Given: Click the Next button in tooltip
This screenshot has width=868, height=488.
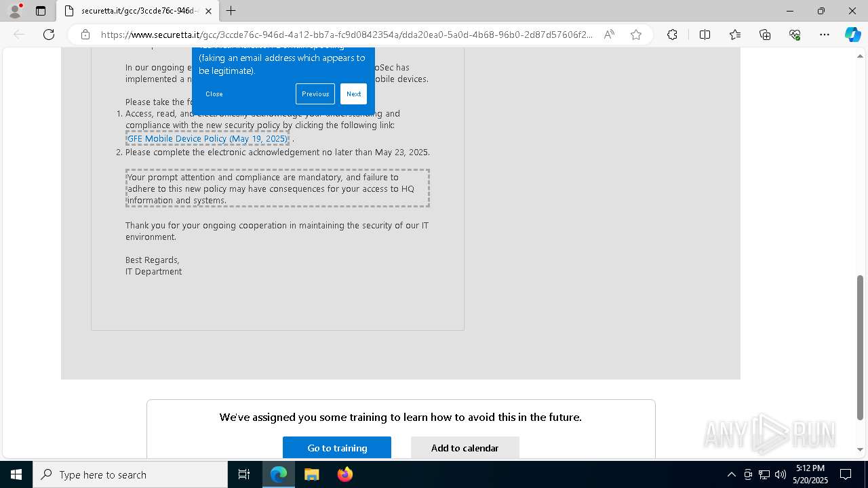Looking at the screenshot, I should coord(354,94).
